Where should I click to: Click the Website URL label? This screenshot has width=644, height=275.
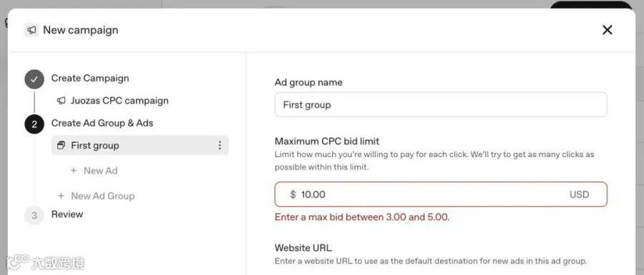[303, 248]
